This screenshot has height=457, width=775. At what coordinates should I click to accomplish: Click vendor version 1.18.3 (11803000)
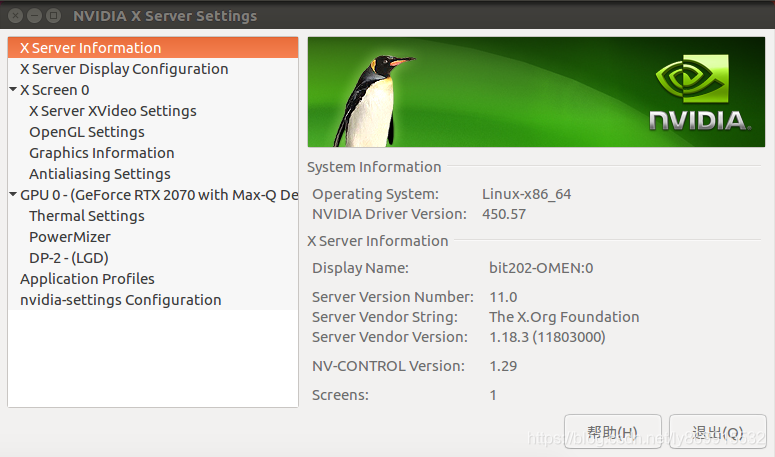point(547,337)
